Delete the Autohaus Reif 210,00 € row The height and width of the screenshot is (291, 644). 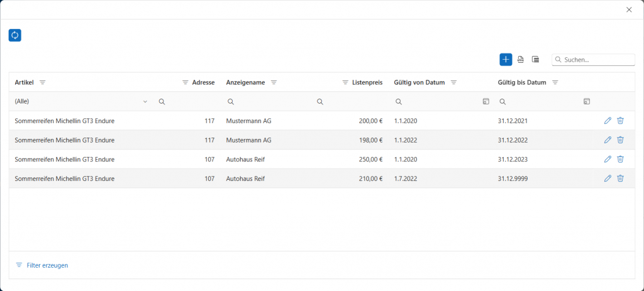click(620, 178)
